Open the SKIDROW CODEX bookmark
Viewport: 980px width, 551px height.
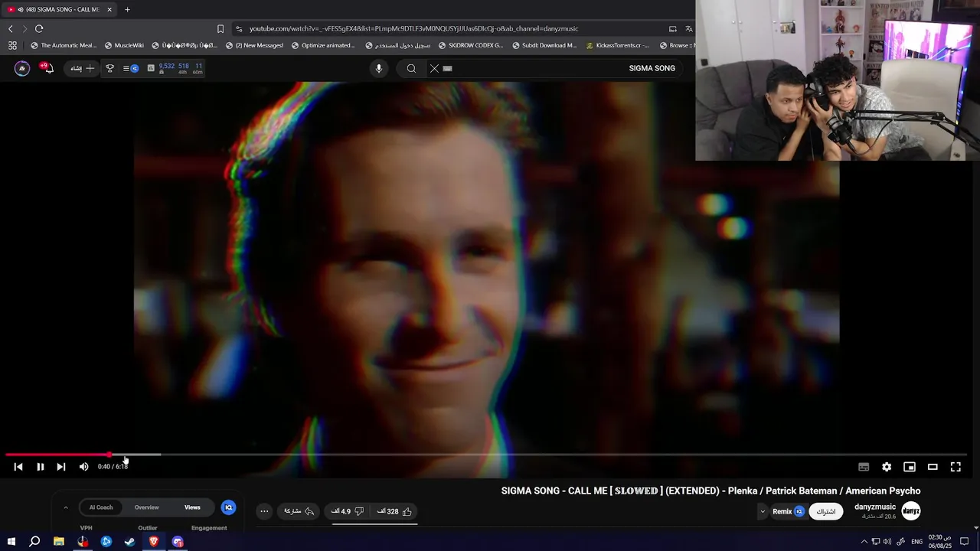(471, 45)
